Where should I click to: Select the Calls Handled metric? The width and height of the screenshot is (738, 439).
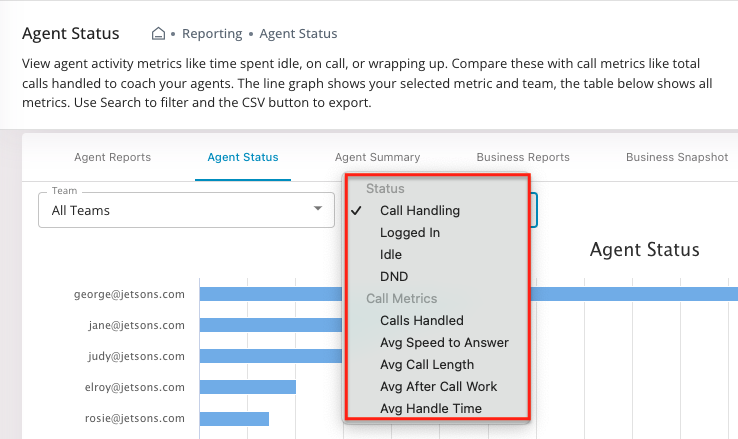422,320
